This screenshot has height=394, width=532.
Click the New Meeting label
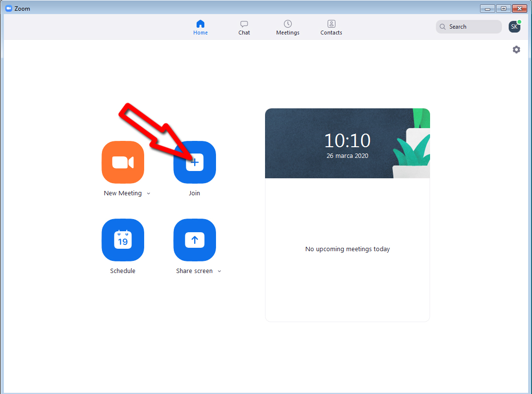[x=123, y=193]
